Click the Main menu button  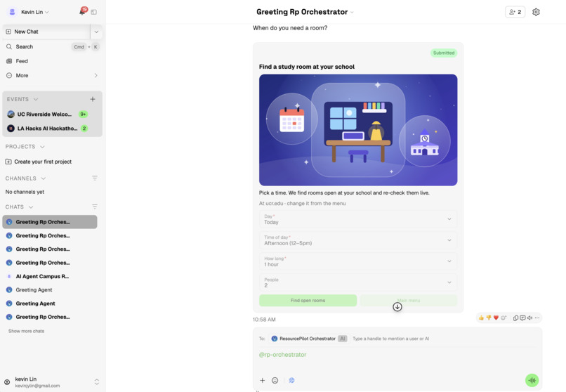tap(409, 300)
